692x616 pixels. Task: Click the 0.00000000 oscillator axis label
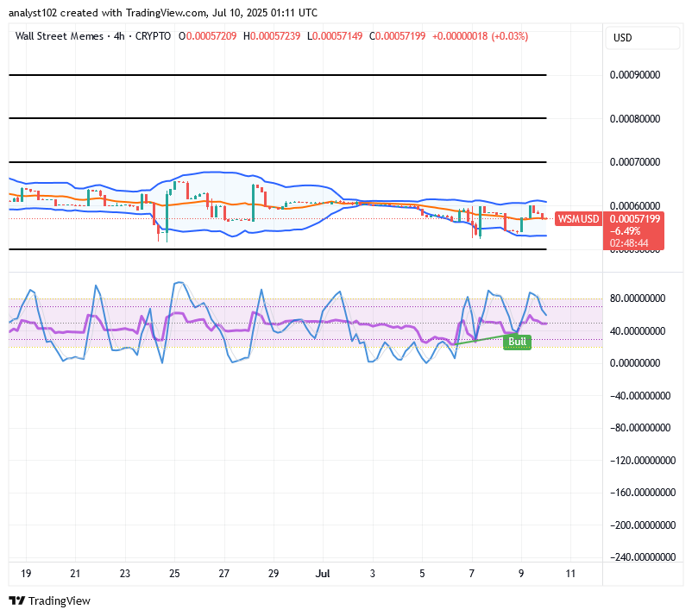tap(635, 363)
